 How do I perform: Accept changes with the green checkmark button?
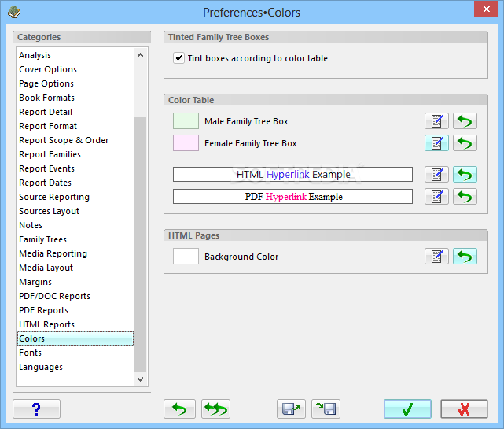click(x=407, y=409)
